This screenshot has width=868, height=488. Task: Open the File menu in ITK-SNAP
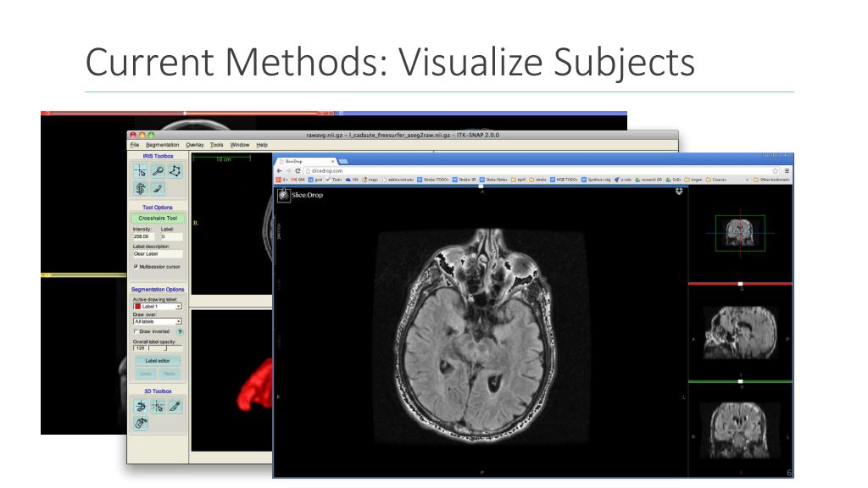pyautogui.click(x=135, y=145)
